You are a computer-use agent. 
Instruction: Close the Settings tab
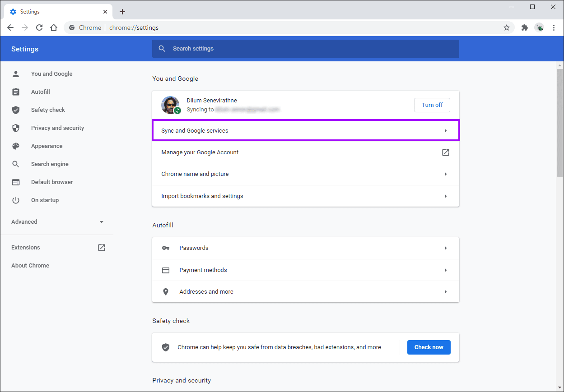(x=105, y=12)
